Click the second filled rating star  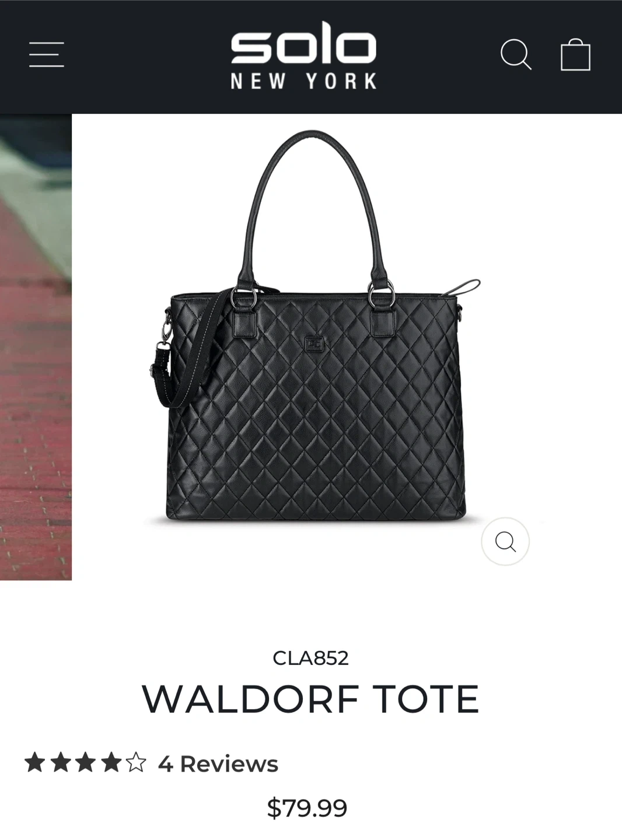[60, 762]
